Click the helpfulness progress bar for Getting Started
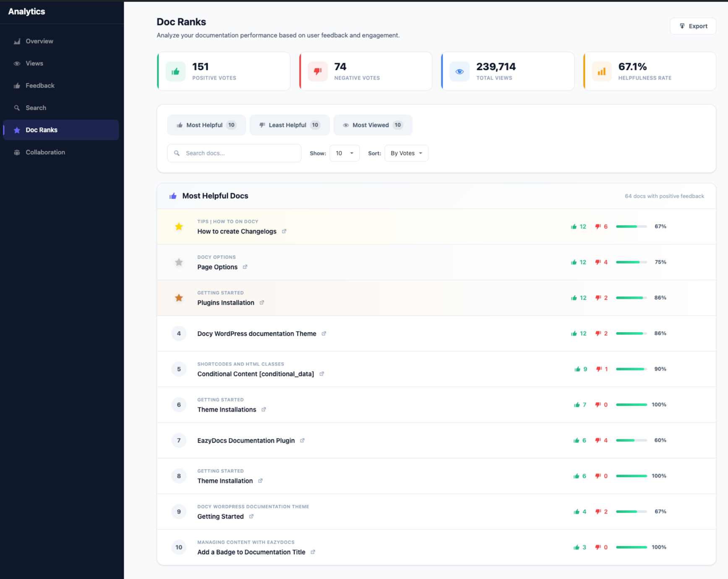728x579 pixels. click(631, 511)
